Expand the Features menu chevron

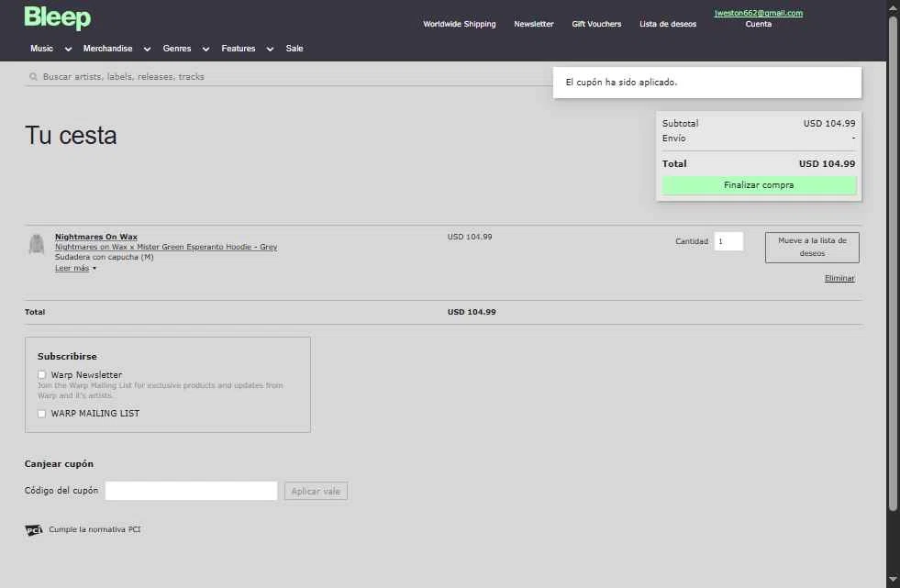point(270,50)
